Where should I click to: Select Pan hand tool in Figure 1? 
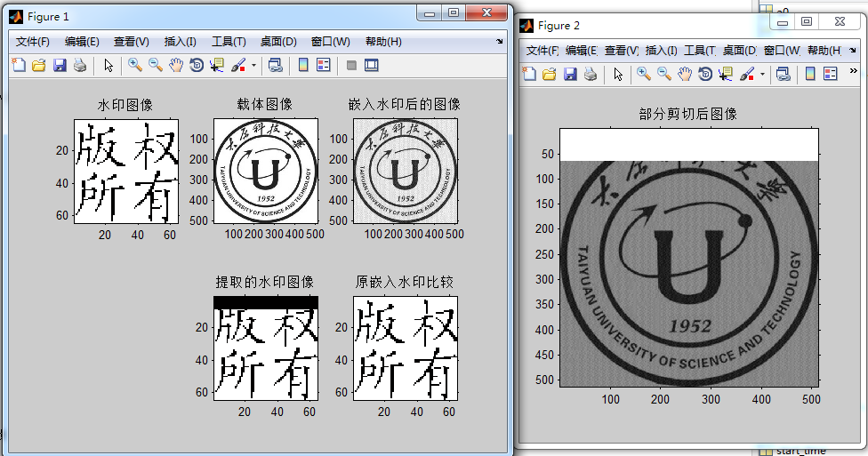pyautogui.click(x=175, y=65)
